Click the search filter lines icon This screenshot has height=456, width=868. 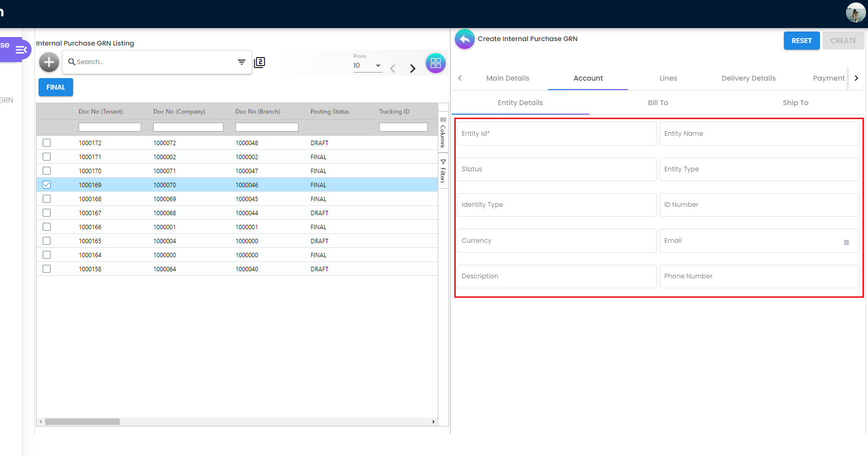pyautogui.click(x=241, y=62)
